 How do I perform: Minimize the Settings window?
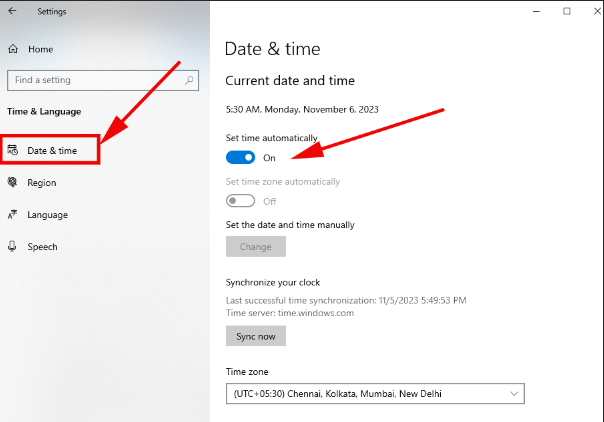[536, 11]
